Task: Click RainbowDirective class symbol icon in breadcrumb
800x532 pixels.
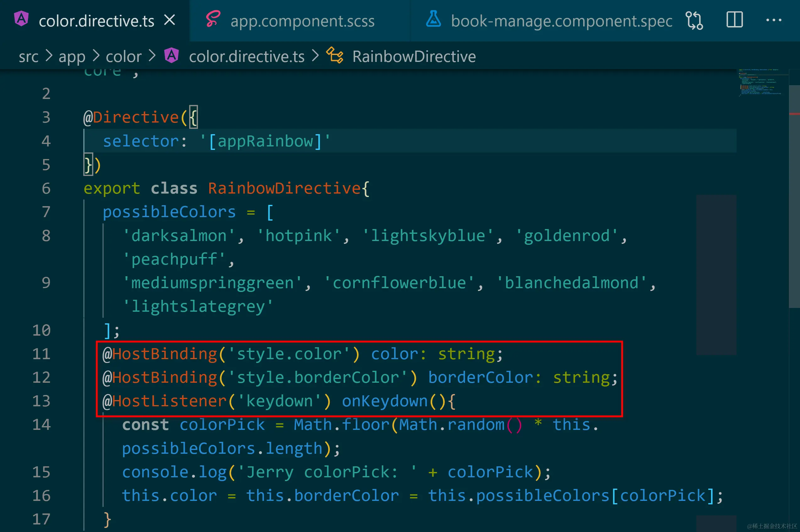Action: (335, 55)
